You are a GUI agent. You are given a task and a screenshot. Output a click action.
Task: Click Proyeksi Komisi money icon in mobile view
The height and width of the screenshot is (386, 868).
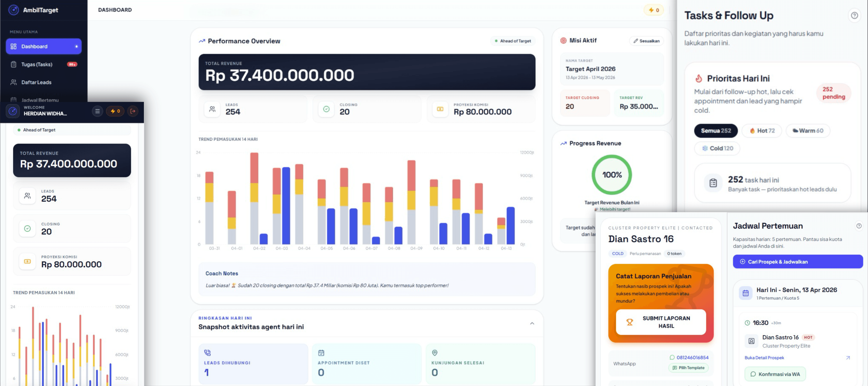27,261
